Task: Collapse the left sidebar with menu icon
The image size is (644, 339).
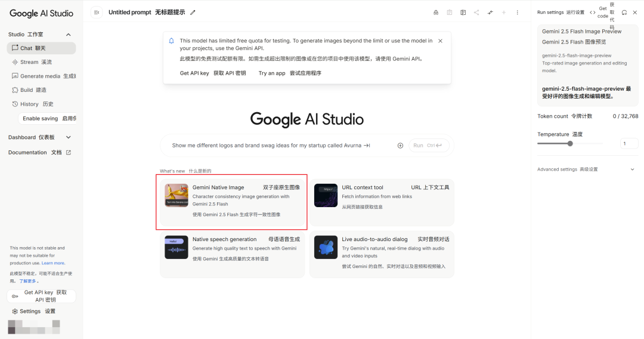Action: (97, 13)
